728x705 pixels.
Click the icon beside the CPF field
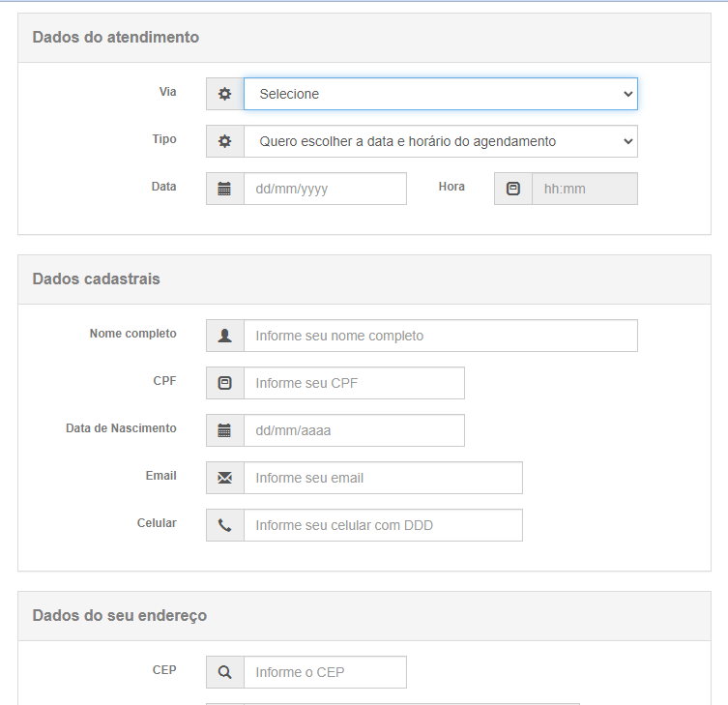point(225,383)
